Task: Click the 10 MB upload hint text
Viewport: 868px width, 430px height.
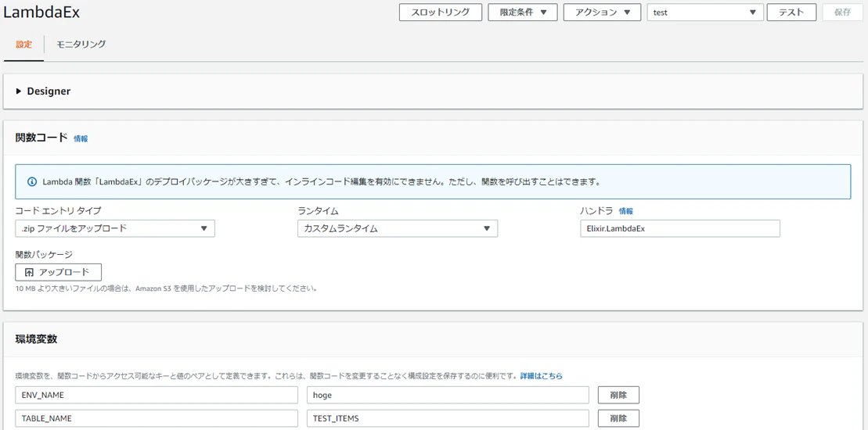Action: point(166,288)
